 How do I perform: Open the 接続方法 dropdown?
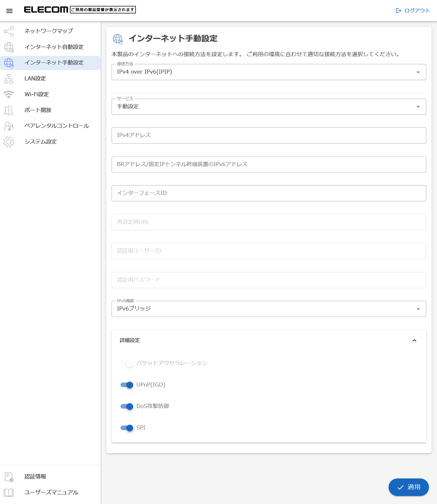pyautogui.click(x=268, y=72)
